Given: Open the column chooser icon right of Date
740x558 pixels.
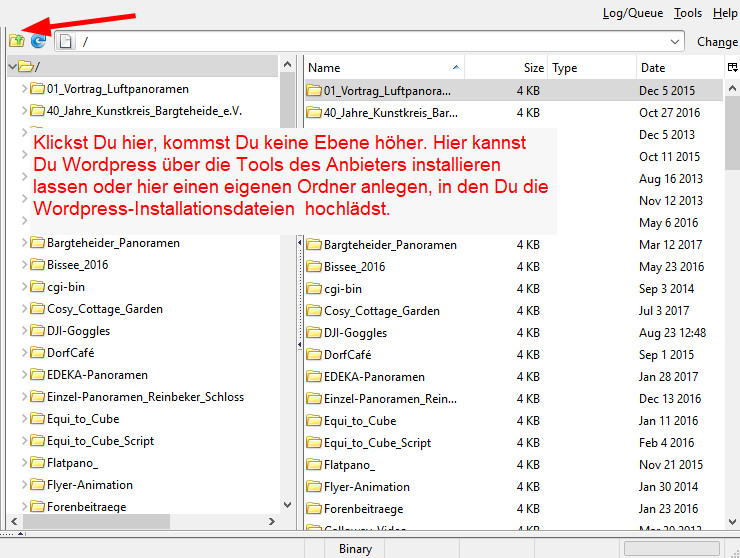Looking at the screenshot, I should (x=732, y=68).
